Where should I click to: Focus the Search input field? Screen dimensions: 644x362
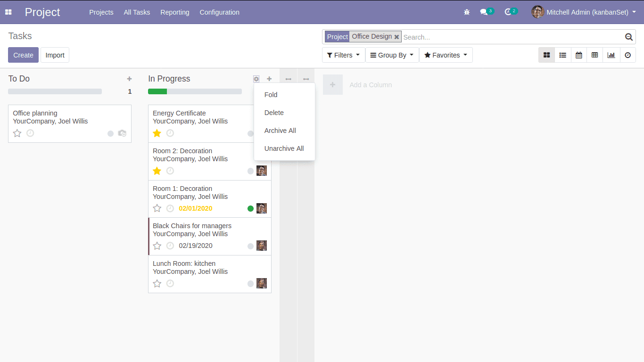point(512,37)
